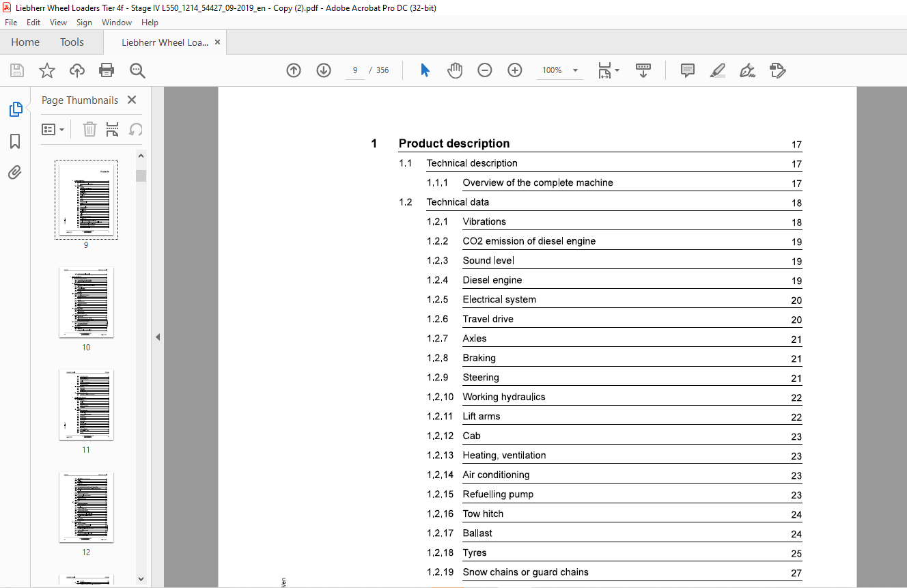Open the Edit menu

tap(33, 23)
